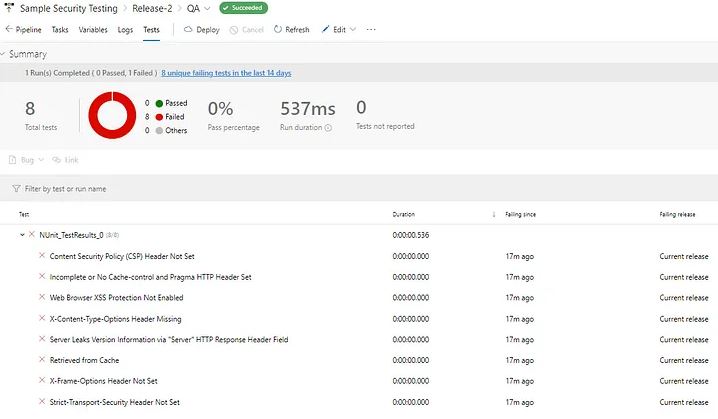718x419 pixels.
Task: Click the 0% pass percentage value
Action: tap(220, 109)
